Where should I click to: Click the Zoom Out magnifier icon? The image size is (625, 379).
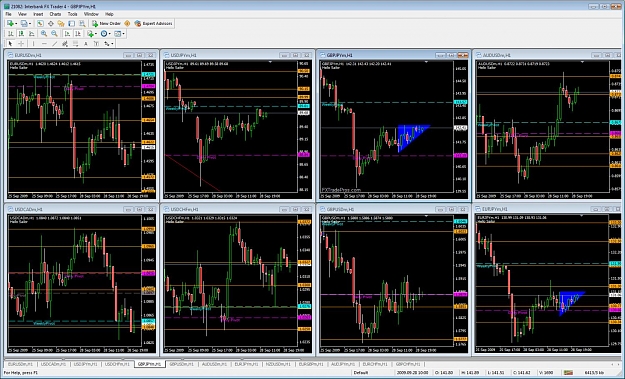[54, 33]
